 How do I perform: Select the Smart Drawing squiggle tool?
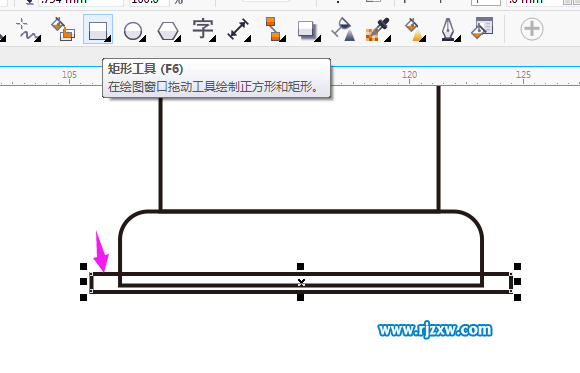click(x=27, y=30)
